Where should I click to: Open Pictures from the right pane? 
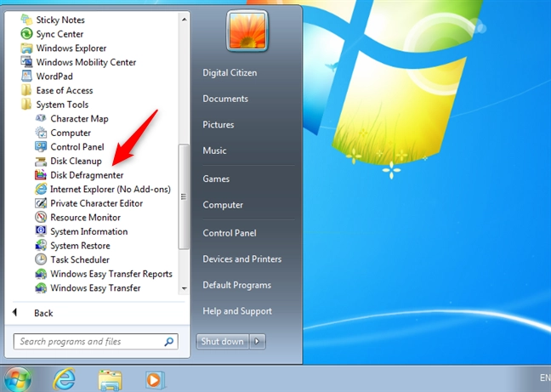click(219, 125)
